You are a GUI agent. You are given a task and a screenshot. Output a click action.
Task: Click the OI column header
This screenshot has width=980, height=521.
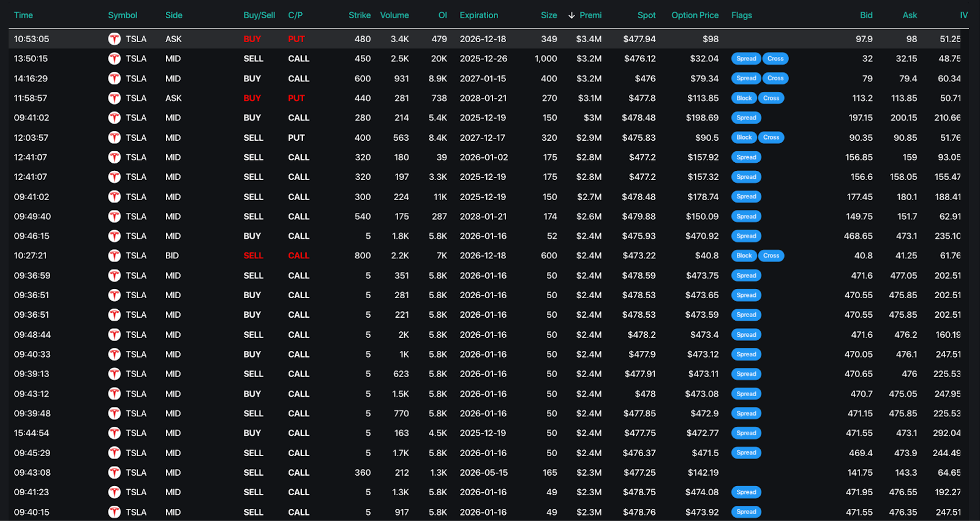pos(443,15)
